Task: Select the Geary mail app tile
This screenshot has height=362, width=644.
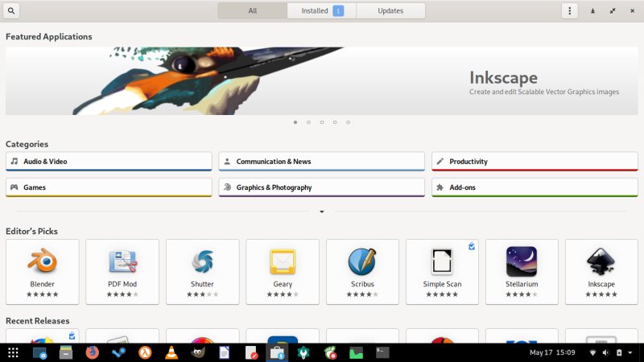Action: (283, 272)
